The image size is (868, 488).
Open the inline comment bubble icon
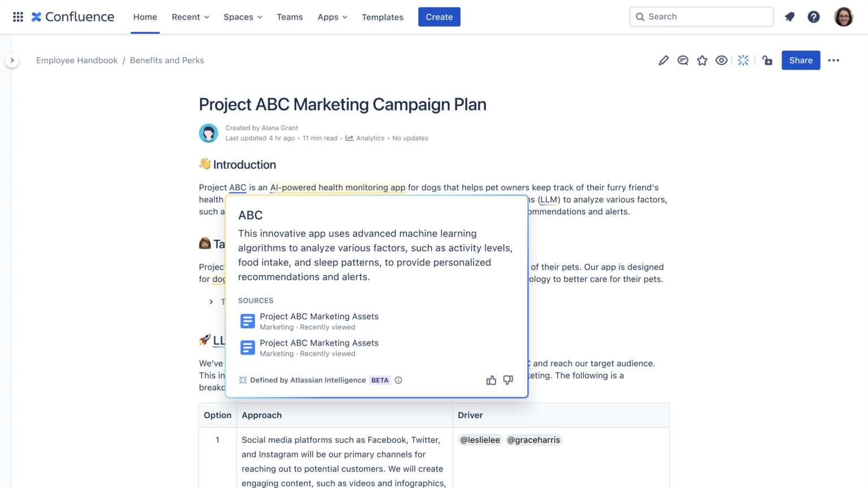tap(683, 60)
